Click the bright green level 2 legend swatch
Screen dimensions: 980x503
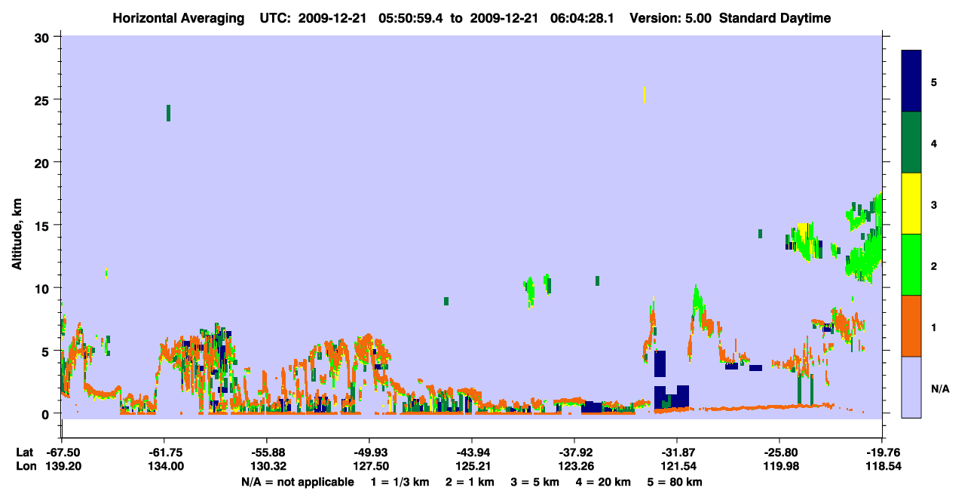coord(911,264)
